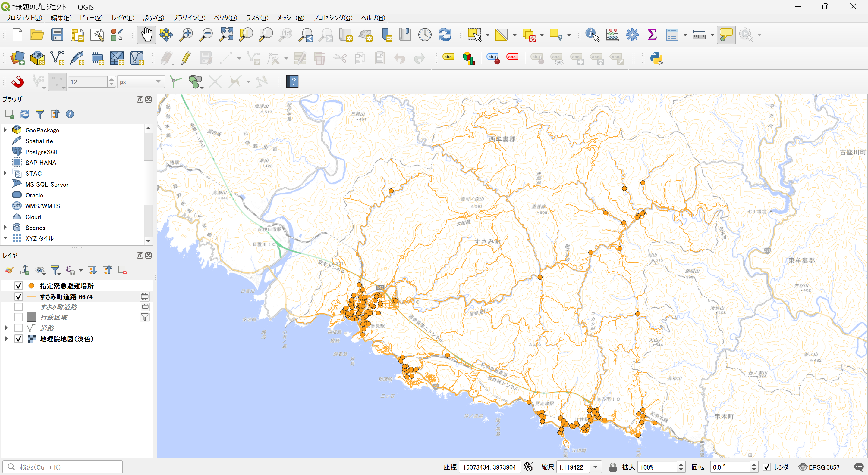Uncheck the 指定緊急避難場所 layer checkbox
Screen dimensions: 868x475
tap(18, 286)
